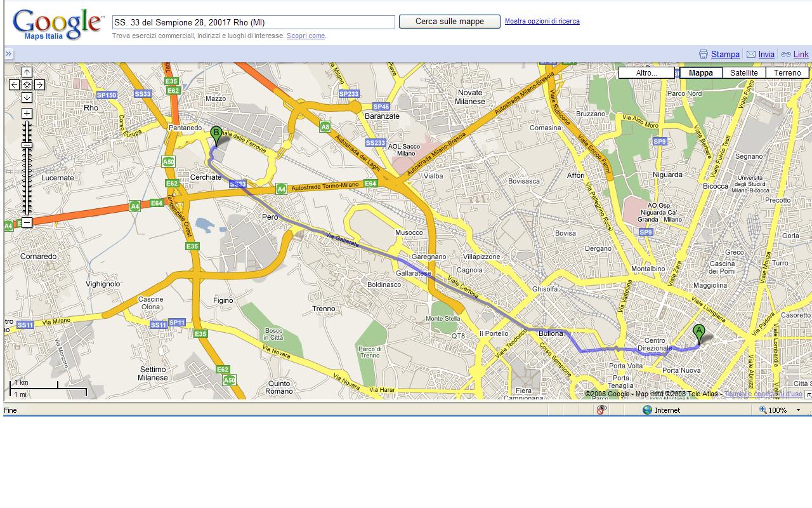Image resolution: width=812 pixels, height=508 pixels.
Task: Click the Gallaratese district label
Action: click(414, 273)
